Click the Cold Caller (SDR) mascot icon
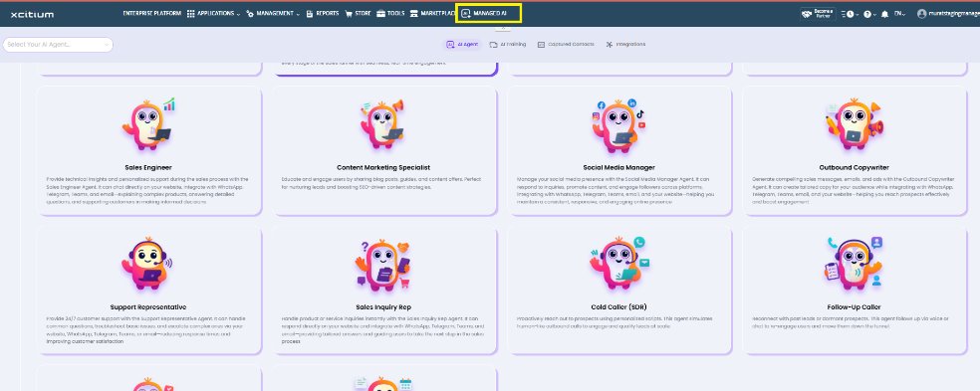 coord(619,263)
